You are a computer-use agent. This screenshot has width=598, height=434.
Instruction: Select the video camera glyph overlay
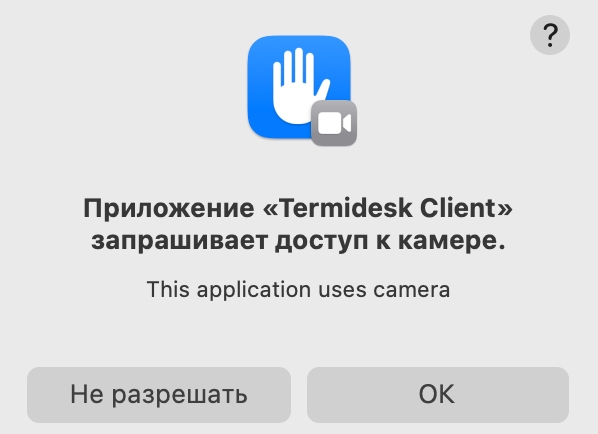coord(334,123)
